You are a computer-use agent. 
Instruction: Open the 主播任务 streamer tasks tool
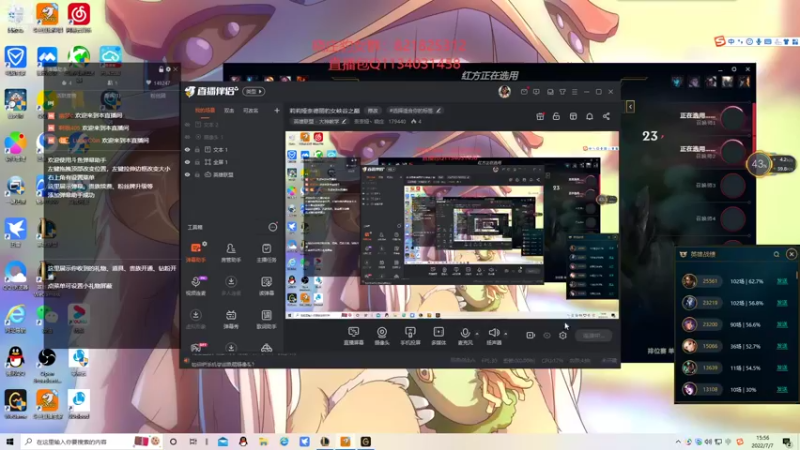pos(266,252)
